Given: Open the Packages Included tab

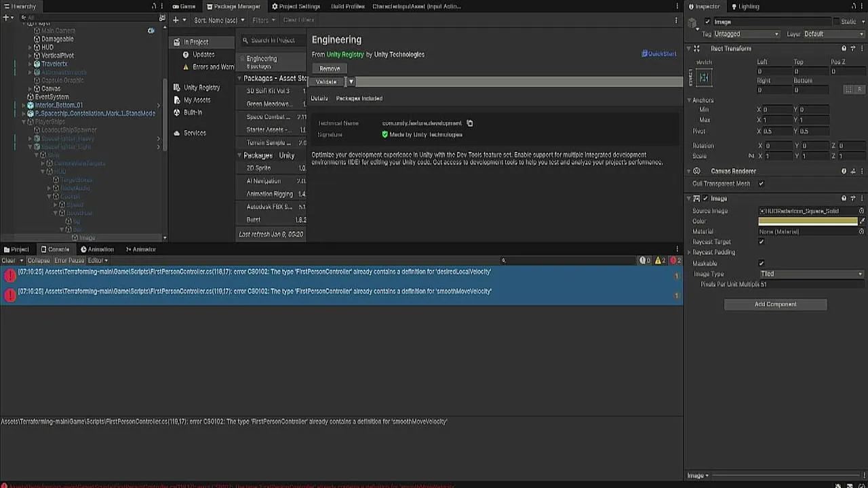Looking at the screenshot, I should pyautogui.click(x=359, y=98).
